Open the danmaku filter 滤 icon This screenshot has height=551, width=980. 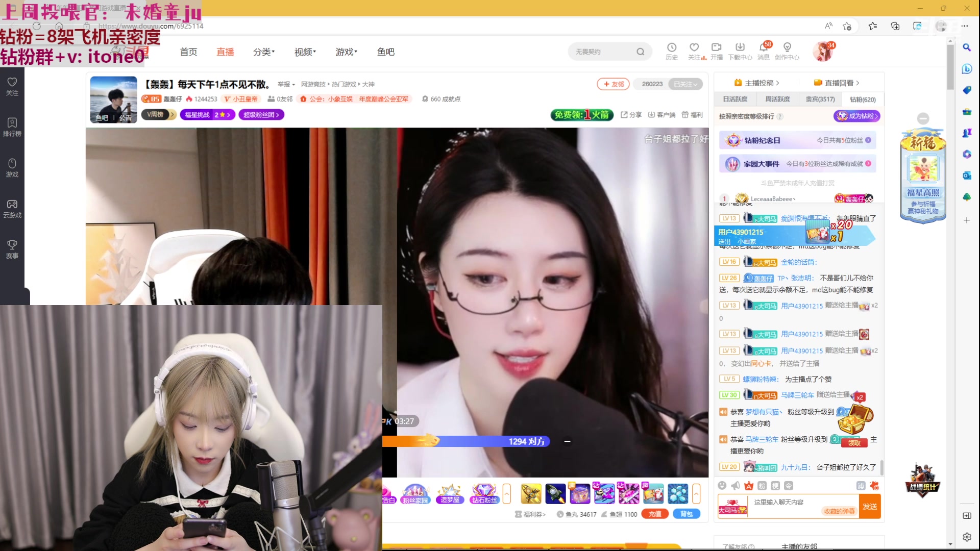(861, 486)
